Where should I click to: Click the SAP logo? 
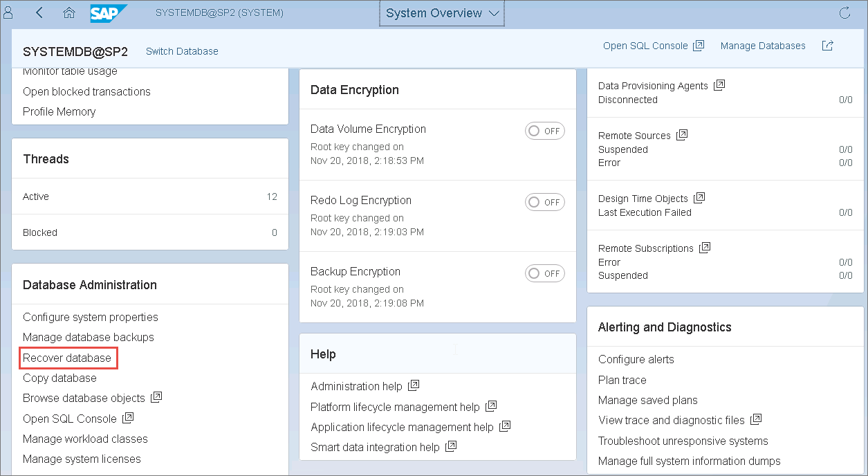coord(109,13)
